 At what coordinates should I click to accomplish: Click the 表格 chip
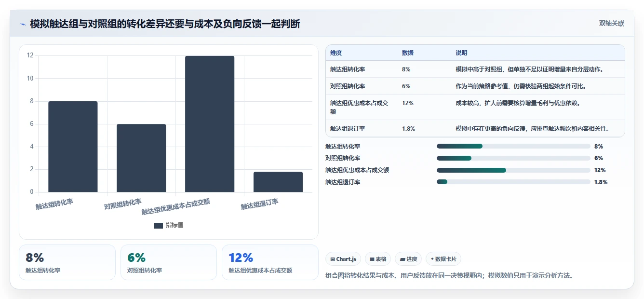[378, 259]
